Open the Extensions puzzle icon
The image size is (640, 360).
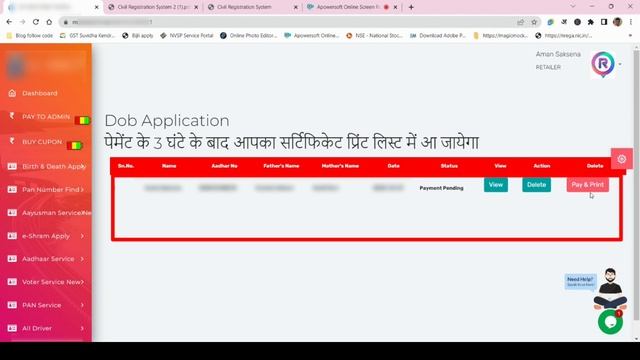click(591, 22)
